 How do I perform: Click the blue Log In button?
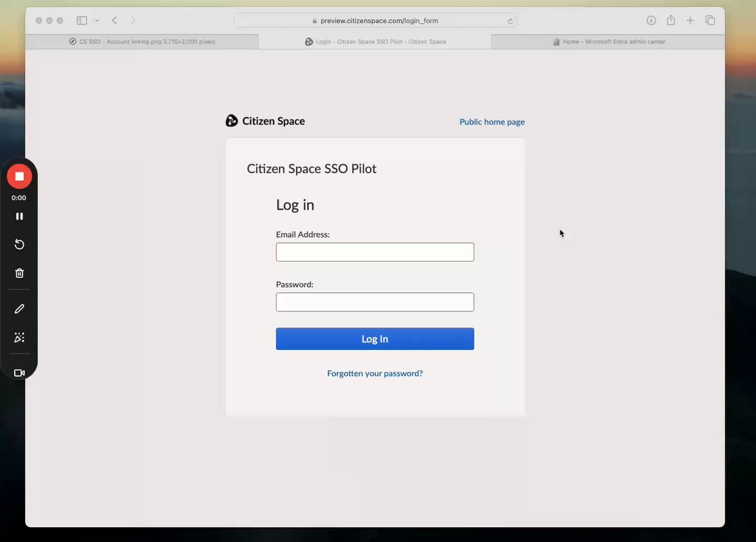click(375, 339)
